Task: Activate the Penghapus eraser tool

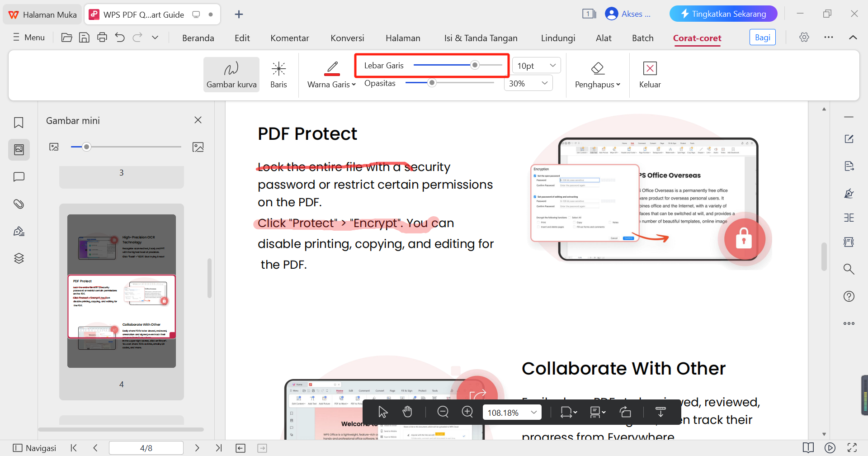Action: [597, 74]
